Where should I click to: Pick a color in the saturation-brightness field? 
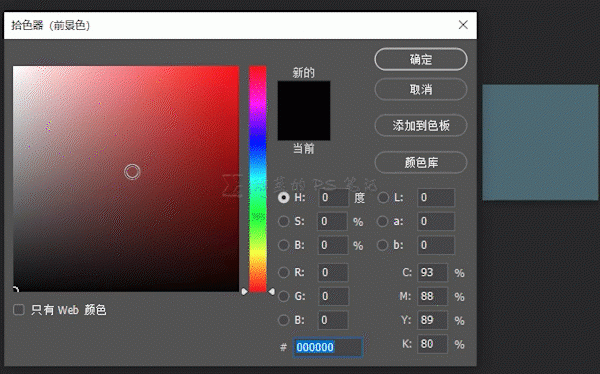126,179
